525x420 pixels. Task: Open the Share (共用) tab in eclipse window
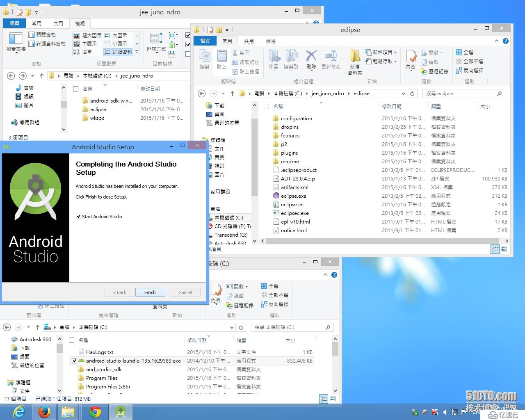click(x=249, y=41)
